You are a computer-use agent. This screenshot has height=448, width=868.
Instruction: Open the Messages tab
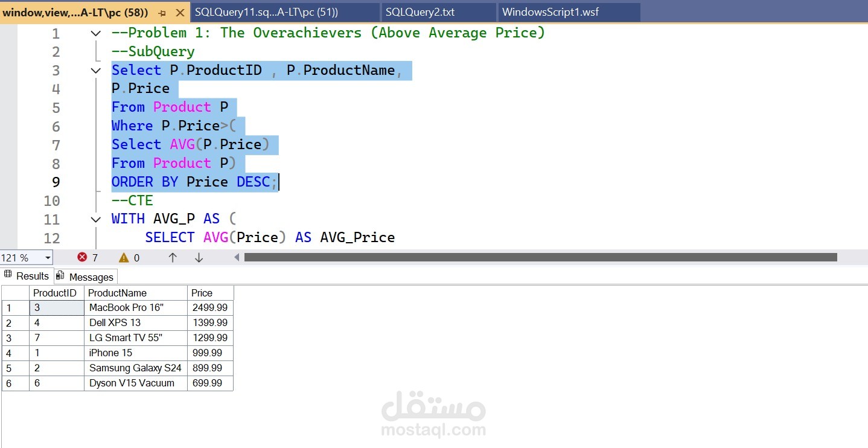tap(85, 277)
